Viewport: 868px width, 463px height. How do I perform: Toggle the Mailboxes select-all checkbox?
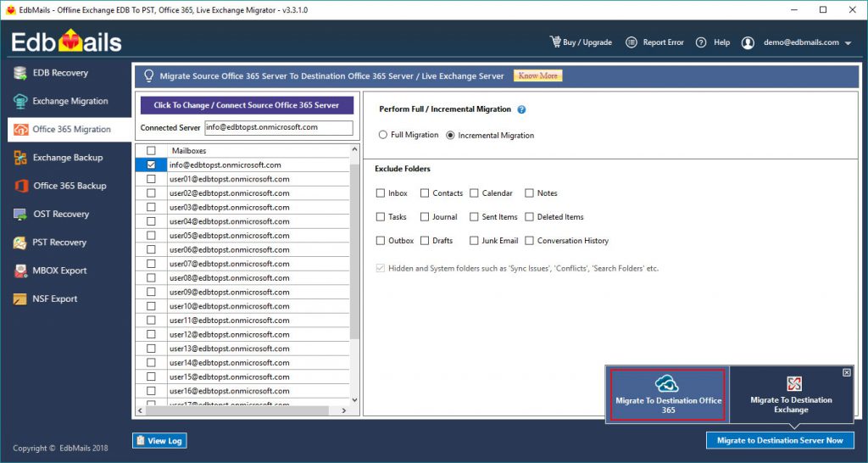pyautogui.click(x=151, y=151)
